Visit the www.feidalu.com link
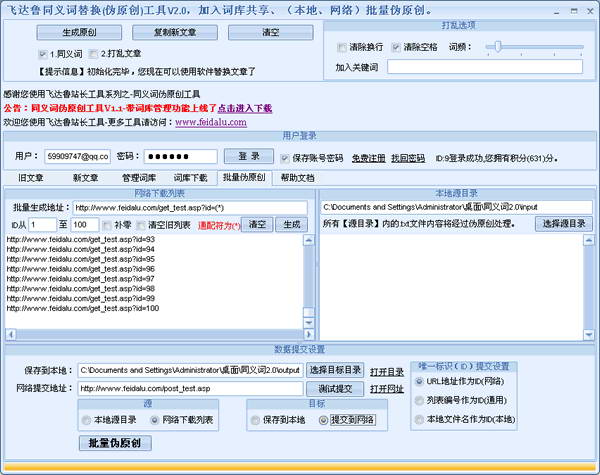The height and width of the screenshot is (475, 600). click(x=211, y=122)
